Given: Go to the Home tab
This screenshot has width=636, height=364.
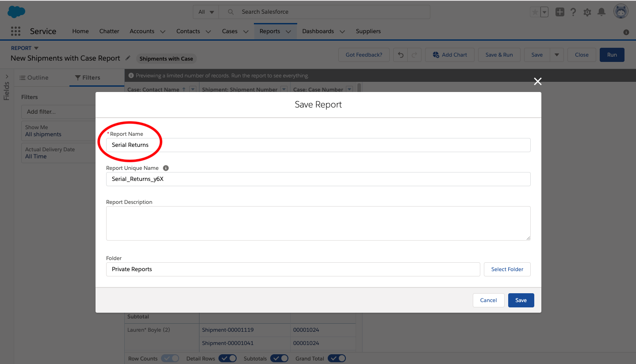Looking at the screenshot, I should coord(80,31).
